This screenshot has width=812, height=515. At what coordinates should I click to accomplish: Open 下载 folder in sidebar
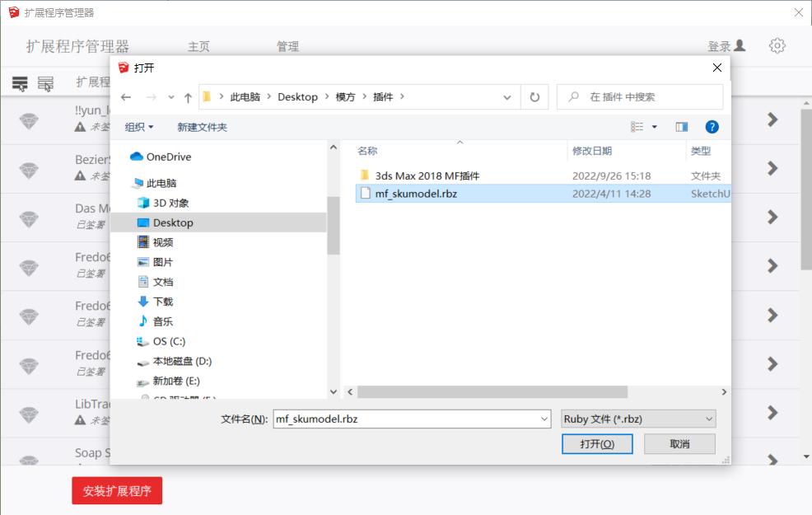[x=156, y=301]
